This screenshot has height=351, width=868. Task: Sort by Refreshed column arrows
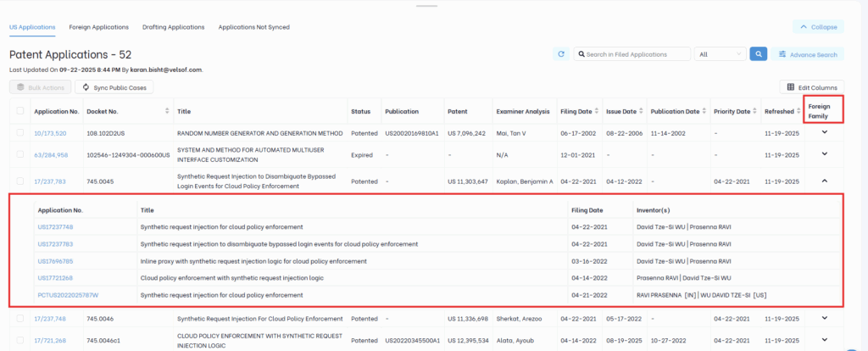(798, 112)
